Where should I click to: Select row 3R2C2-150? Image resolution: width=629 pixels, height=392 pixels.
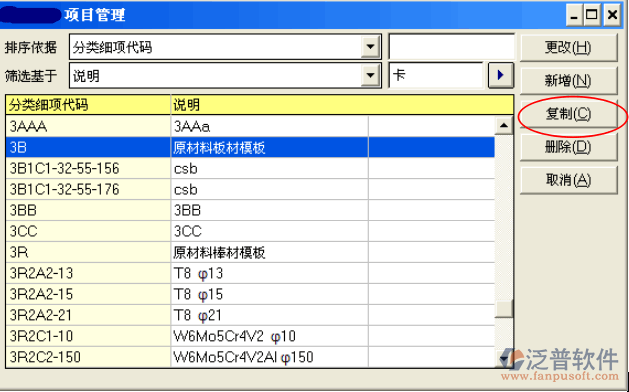click(250, 357)
